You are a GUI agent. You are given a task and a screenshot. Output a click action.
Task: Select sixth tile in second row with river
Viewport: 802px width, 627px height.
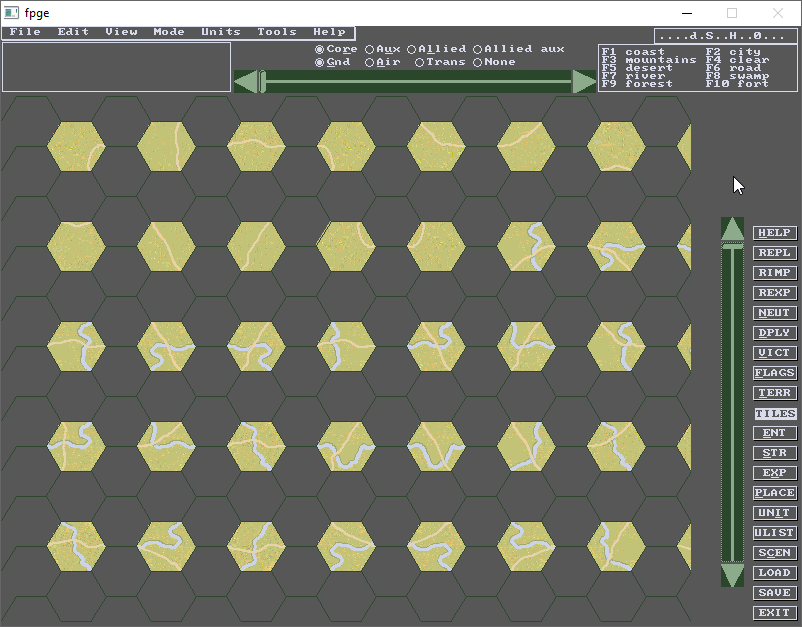tap(526, 247)
